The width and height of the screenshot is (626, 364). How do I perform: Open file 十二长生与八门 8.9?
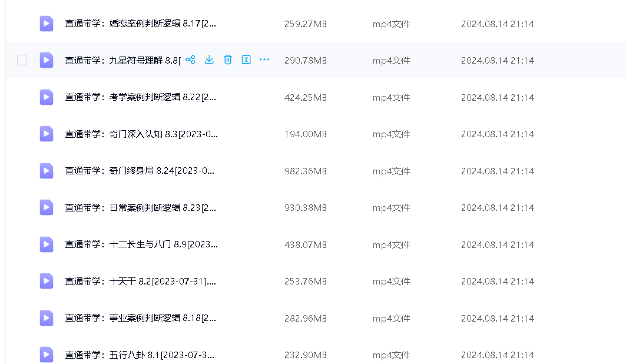point(141,244)
